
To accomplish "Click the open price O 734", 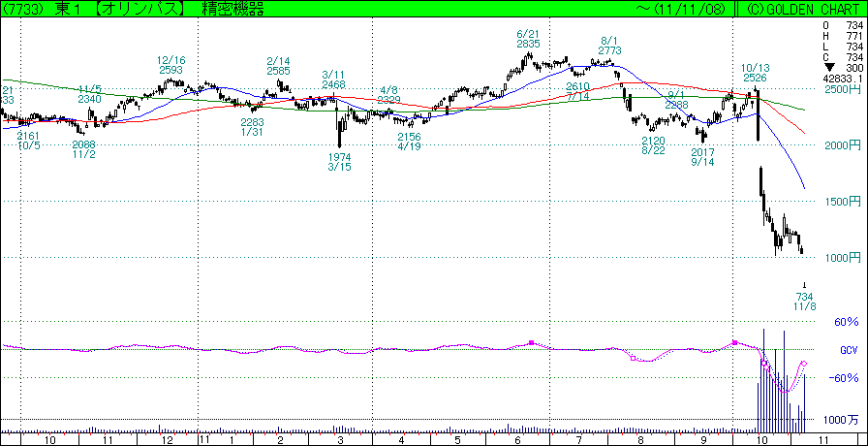I will [843, 25].
